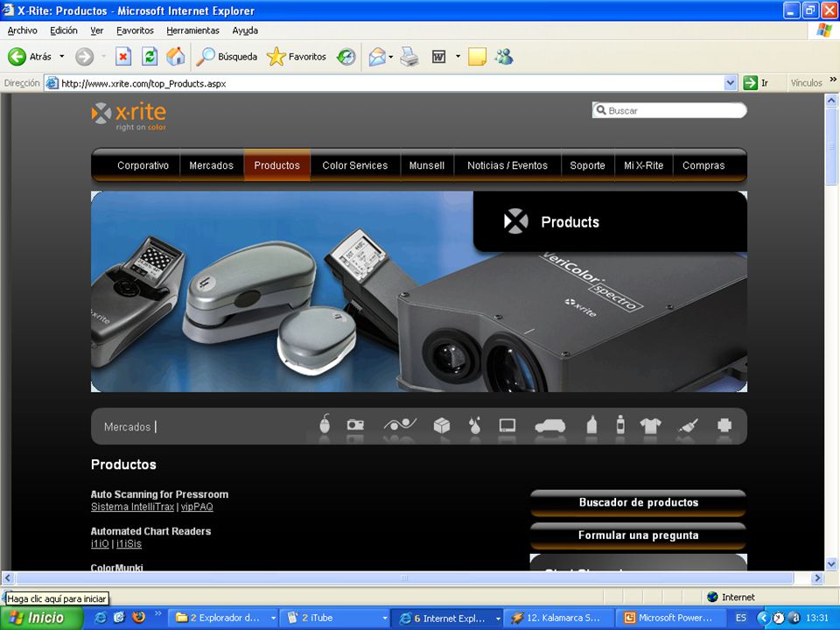Select the paintbrush coatings market icon
Image resolution: width=840 pixels, height=630 pixels.
coord(688,426)
